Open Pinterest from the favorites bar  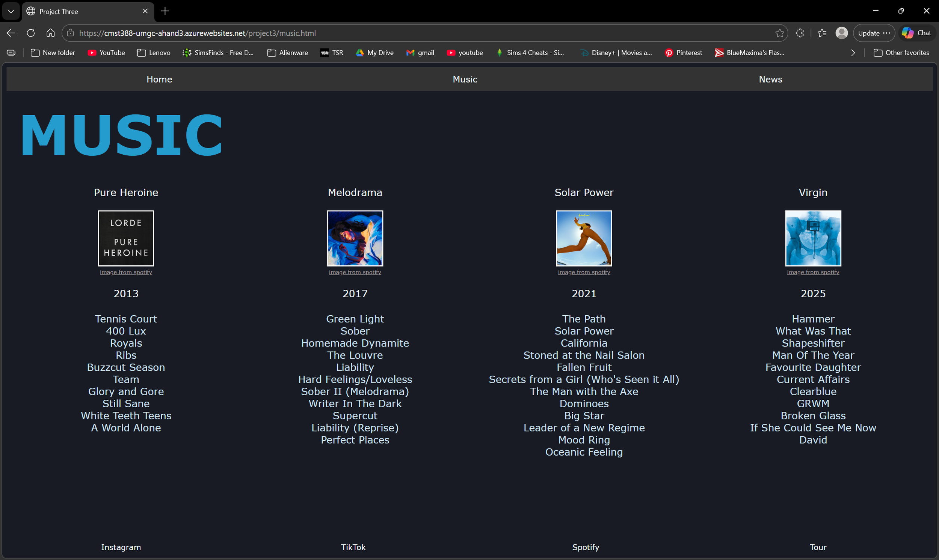683,53
